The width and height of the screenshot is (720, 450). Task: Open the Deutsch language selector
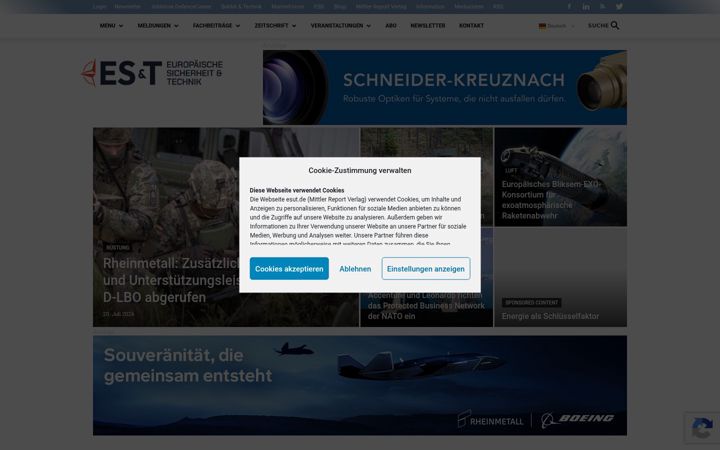557,26
